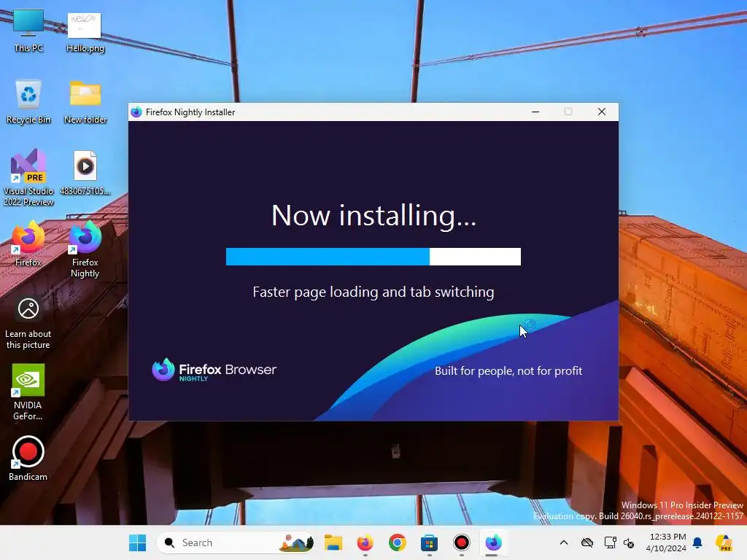This screenshot has width=747, height=560.
Task: Open Google Chrome from the taskbar
Action: tap(398, 542)
